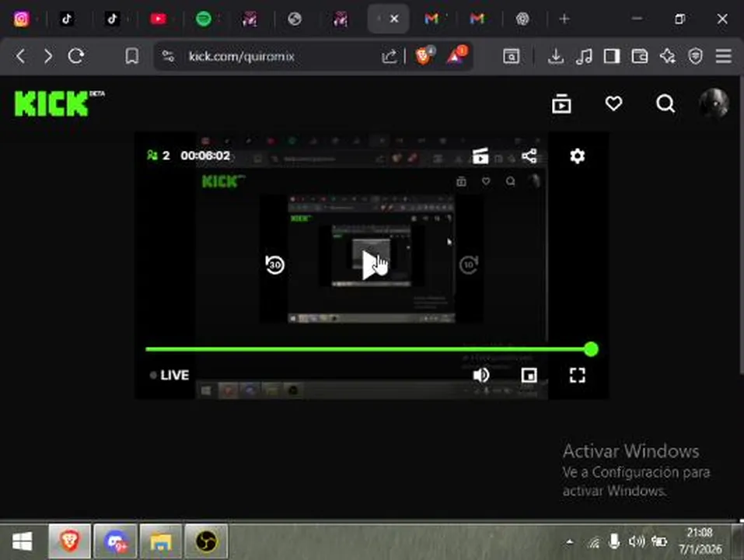
Task: Click the progress bar end handle
Action: (591, 349)
